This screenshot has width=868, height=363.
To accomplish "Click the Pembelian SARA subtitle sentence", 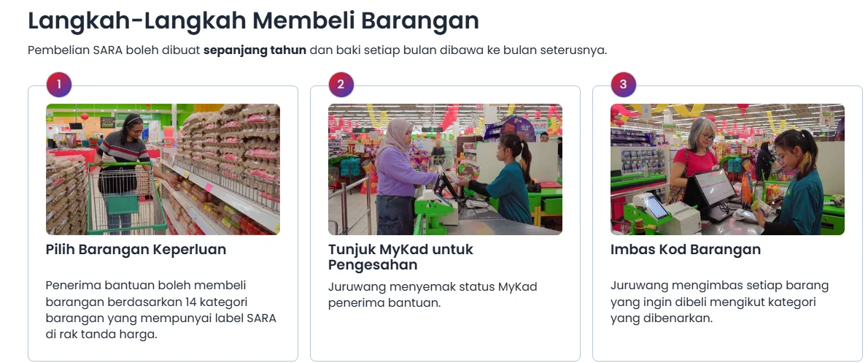I will click(317, 50).
